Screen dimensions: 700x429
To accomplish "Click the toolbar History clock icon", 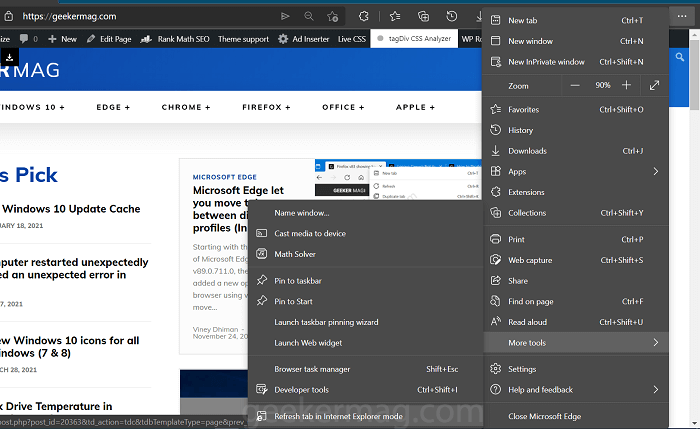I will [x=452, y=17].
